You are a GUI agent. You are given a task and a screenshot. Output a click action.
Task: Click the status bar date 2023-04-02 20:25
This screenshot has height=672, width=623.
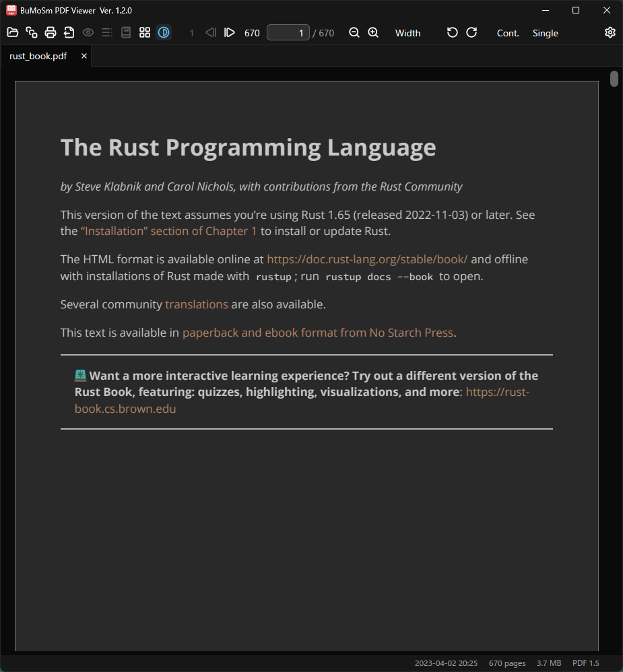click(446, 663)
